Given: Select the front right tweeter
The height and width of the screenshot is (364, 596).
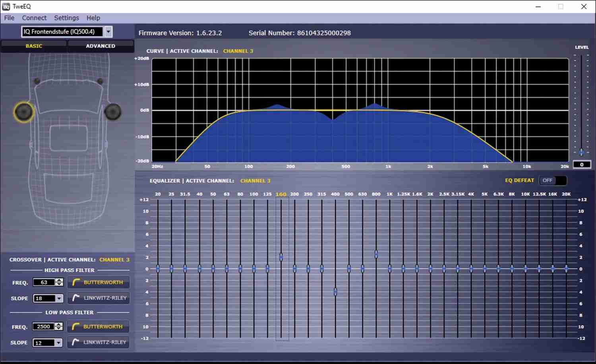Looking at the screenshot, I should (x=100, y=81).
